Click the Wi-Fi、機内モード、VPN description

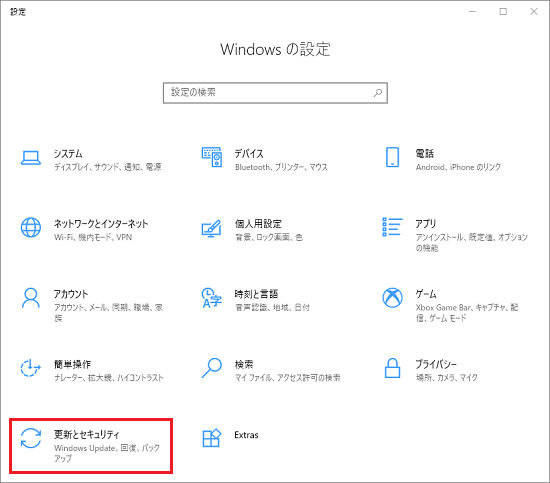(93, 237)
